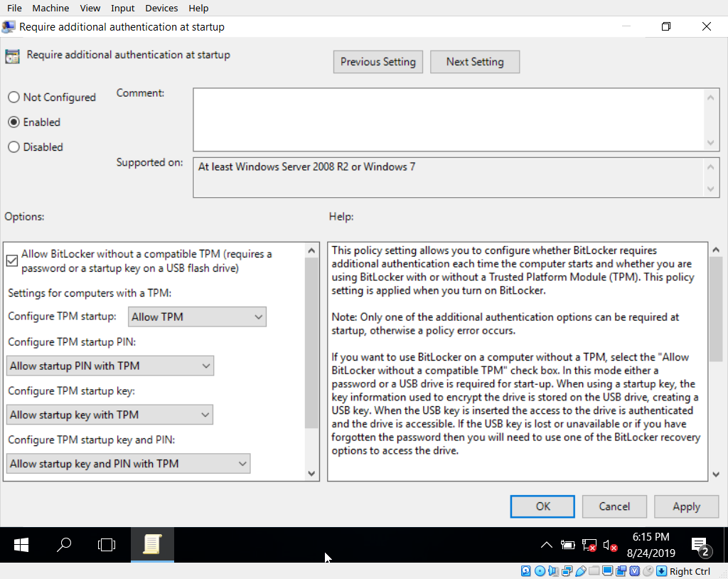
Task: Open Task View from the taskbar
Action: (107, 545)
